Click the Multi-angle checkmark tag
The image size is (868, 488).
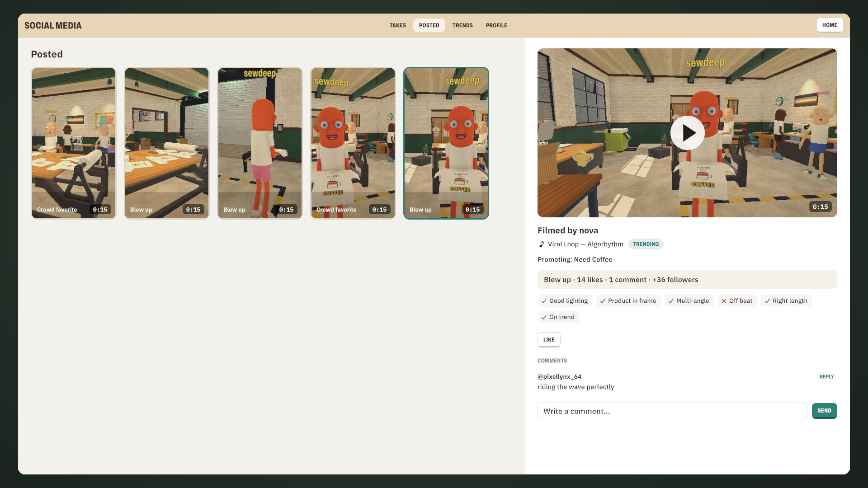[689, 301]
